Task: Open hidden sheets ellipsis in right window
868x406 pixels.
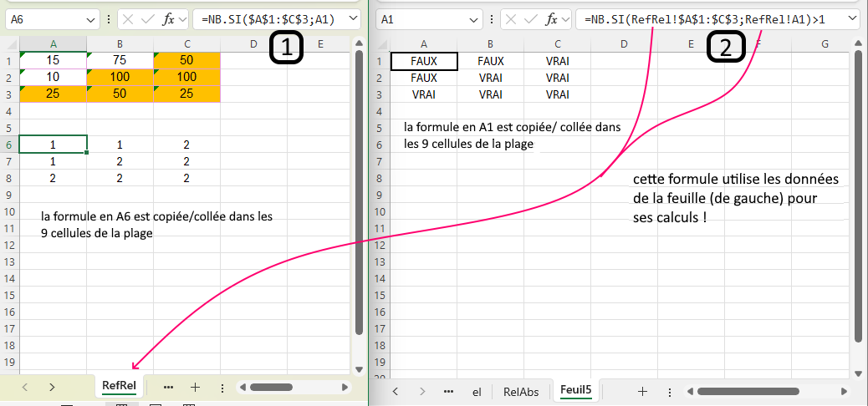Action: coord(448,391)
